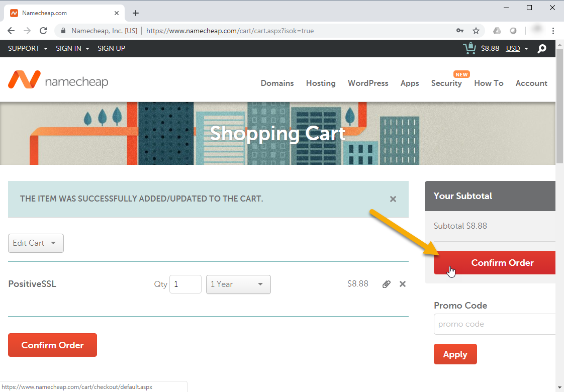Open a new browser tab
Screen dimensions: 564x392
pyautogui.click(x=136, y=13)
